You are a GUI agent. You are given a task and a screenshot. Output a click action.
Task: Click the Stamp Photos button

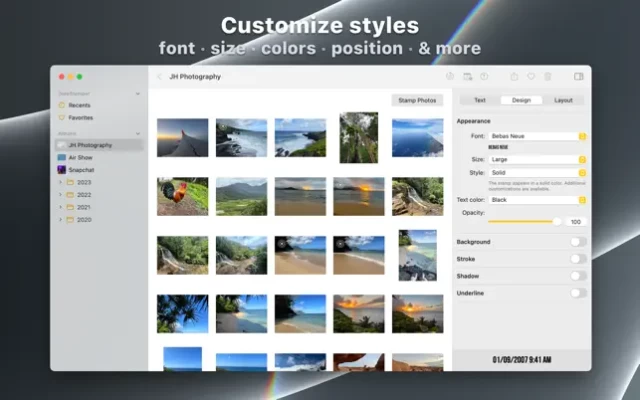tap(417, 100)
